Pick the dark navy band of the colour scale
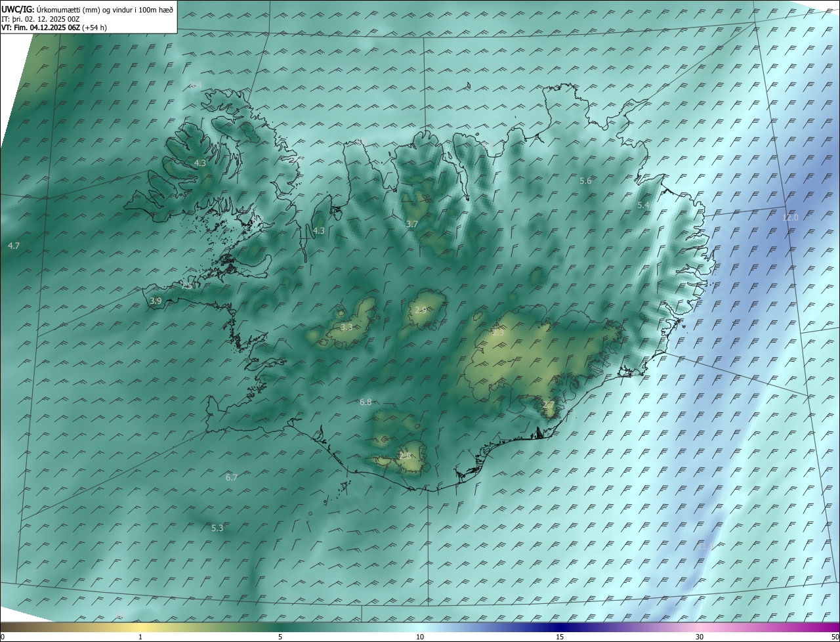The height and width of the screenshot is (642, 840). pyautogui.click(x=560, y=627)
